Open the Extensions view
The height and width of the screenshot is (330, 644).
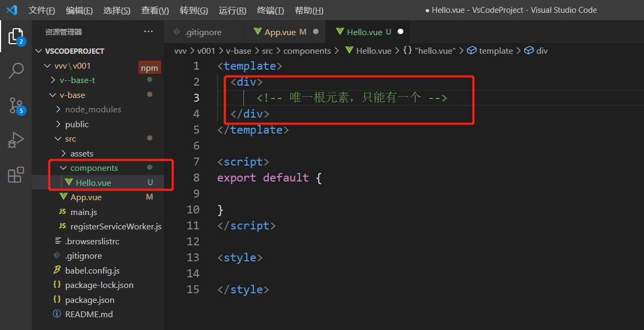tap(16, 175)
